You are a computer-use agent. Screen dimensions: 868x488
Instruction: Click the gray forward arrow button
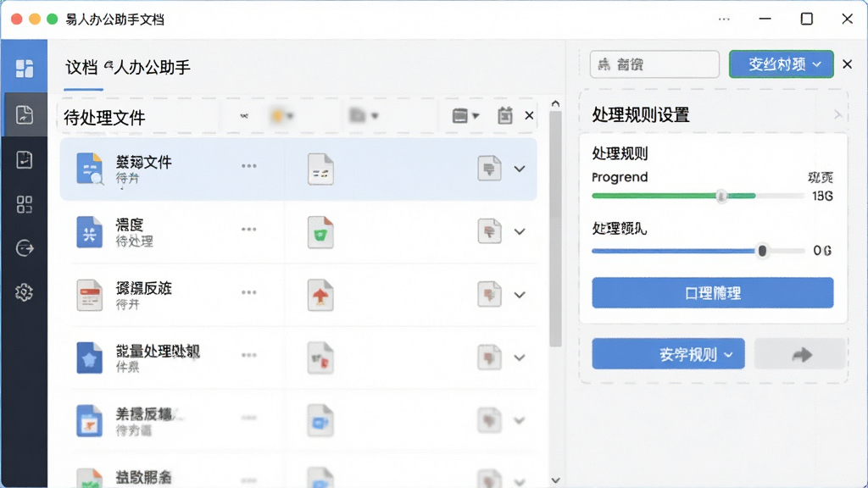coord(800,354)
